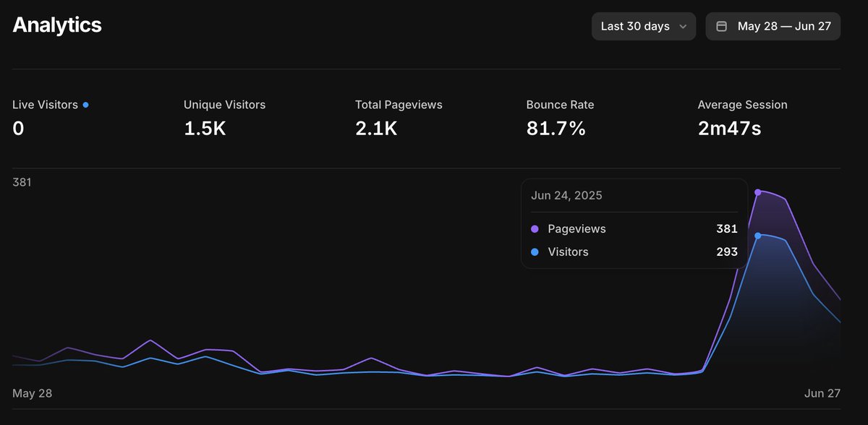Select the Unique Visitors metric label
The width and height of the screenshot is (868, 425).
[224, 105]
